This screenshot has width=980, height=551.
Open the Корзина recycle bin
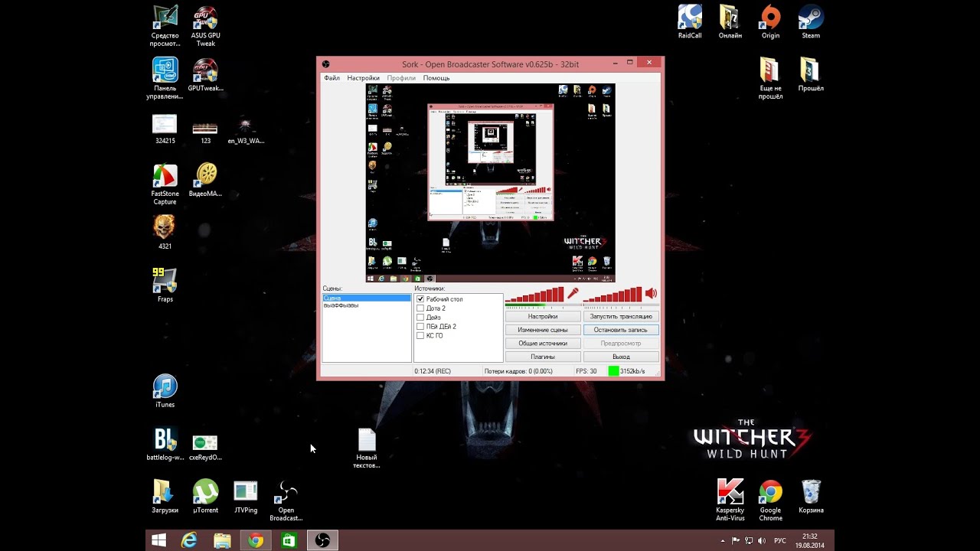[811, 496]
